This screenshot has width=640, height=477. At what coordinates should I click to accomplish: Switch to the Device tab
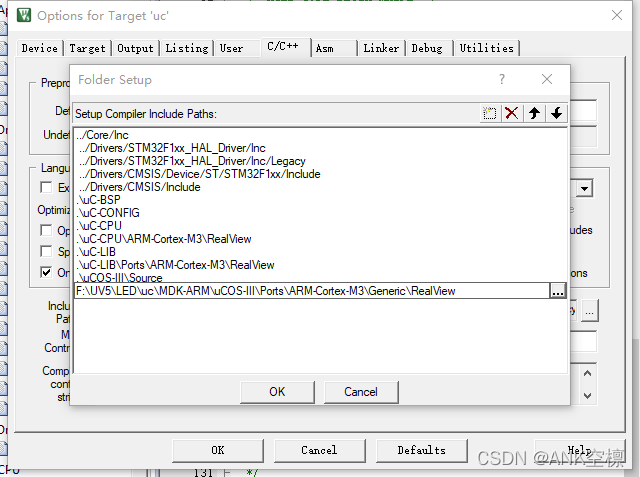tap(40, 48)
